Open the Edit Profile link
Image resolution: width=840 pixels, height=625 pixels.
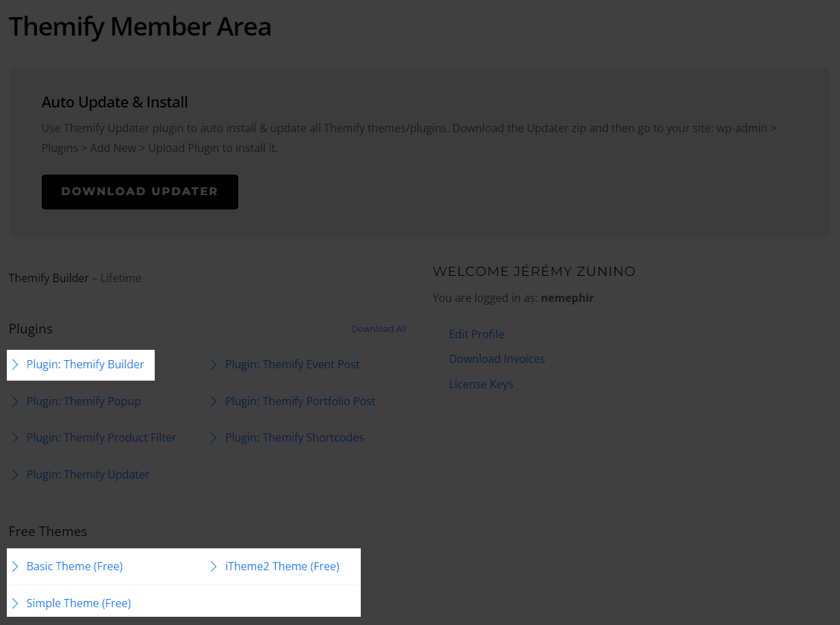click(476, 334)
